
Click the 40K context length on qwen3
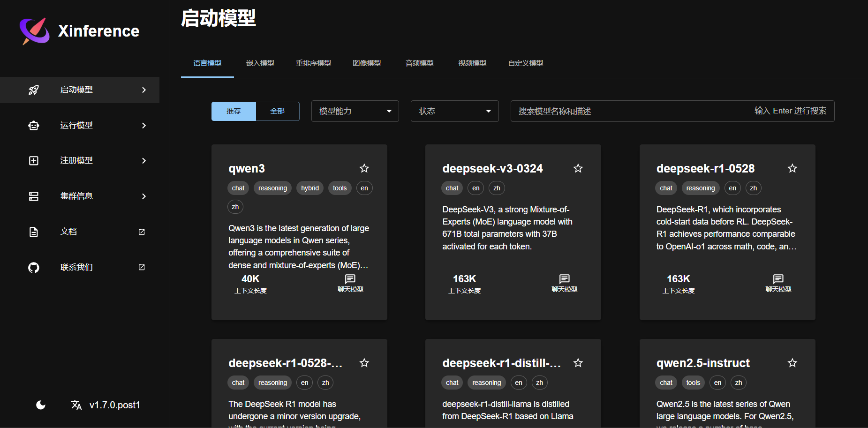click(x=250, y=279)
